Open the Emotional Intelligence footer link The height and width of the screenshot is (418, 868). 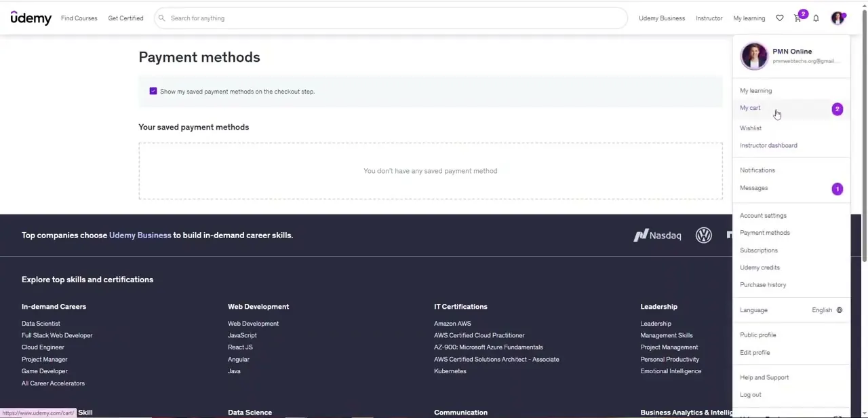pos(671,371)
